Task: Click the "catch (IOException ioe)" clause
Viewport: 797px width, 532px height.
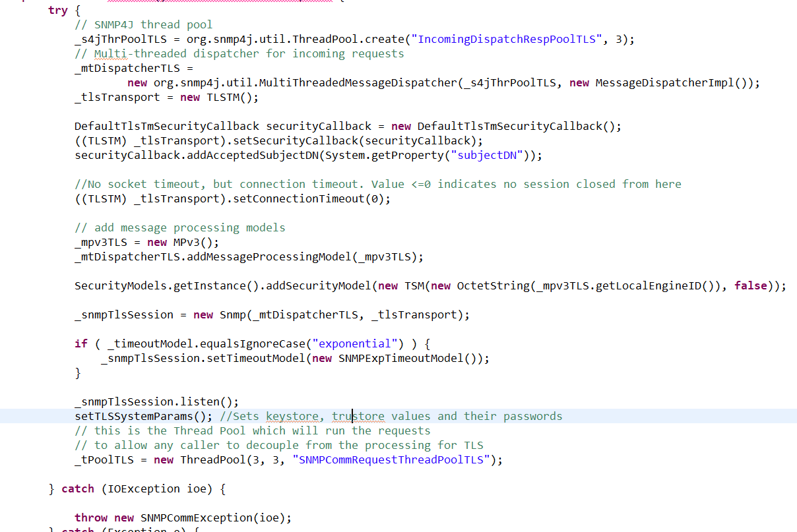Action: 137,488
